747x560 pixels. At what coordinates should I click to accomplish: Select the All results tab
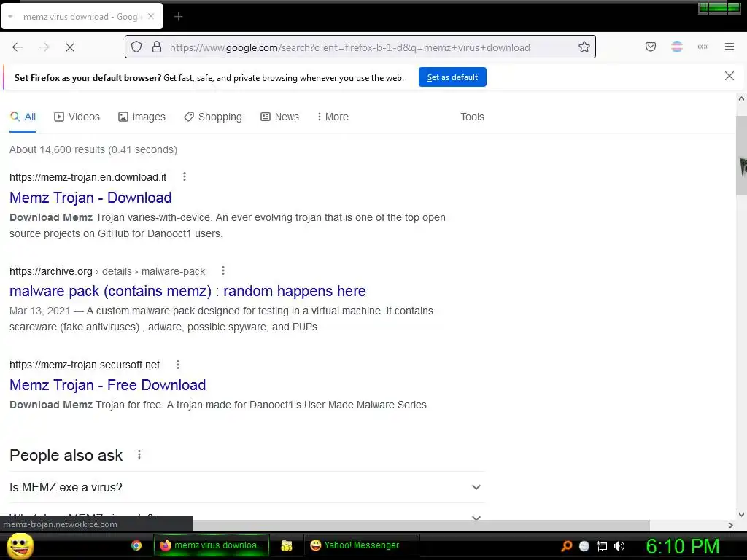(x=23, y=117)
